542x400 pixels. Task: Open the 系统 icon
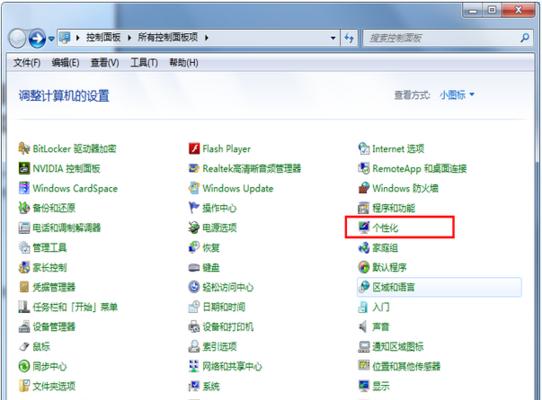coord(194,385)
